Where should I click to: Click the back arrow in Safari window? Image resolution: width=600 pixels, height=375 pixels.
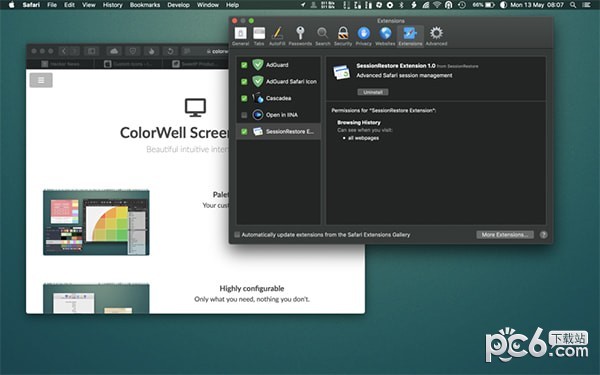point(64,51)
